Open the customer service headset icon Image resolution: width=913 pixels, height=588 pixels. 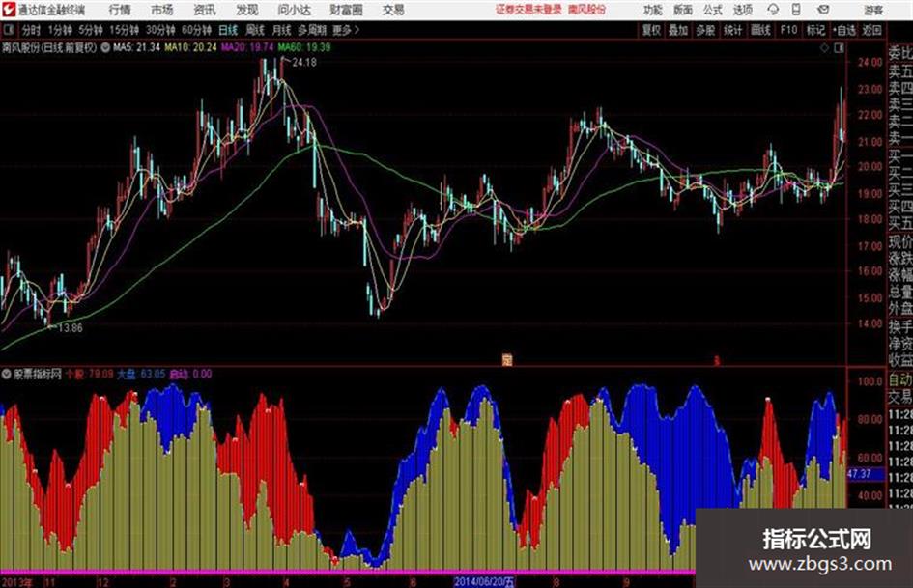[773, 10]
